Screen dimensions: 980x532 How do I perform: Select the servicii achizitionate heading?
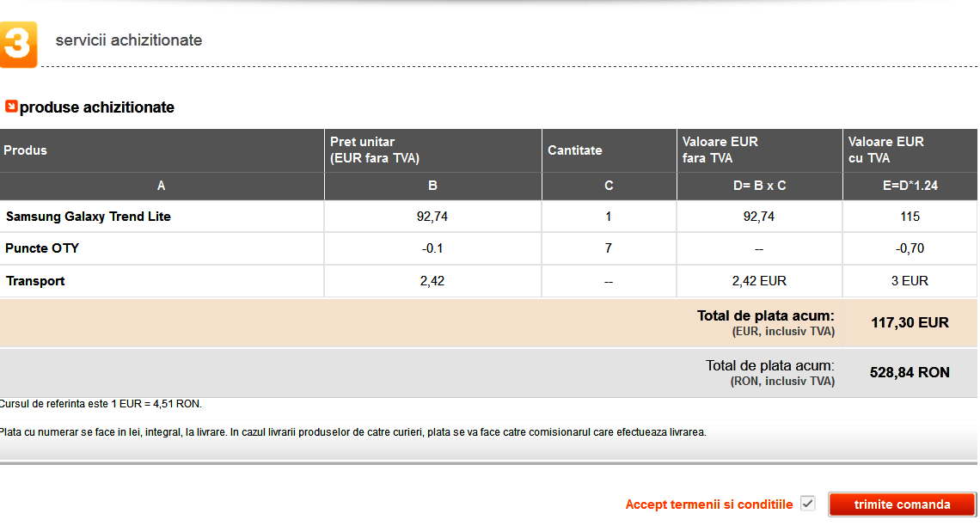point(129,40)
